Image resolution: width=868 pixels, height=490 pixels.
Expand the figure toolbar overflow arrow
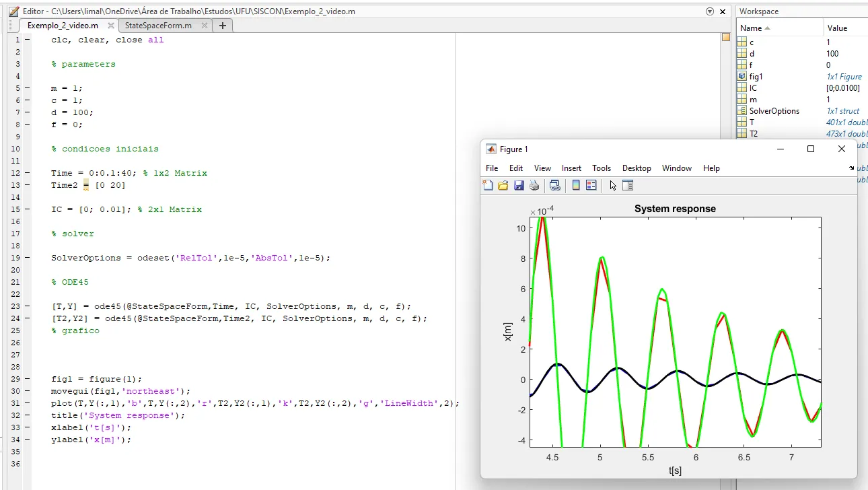coord(851,168)
